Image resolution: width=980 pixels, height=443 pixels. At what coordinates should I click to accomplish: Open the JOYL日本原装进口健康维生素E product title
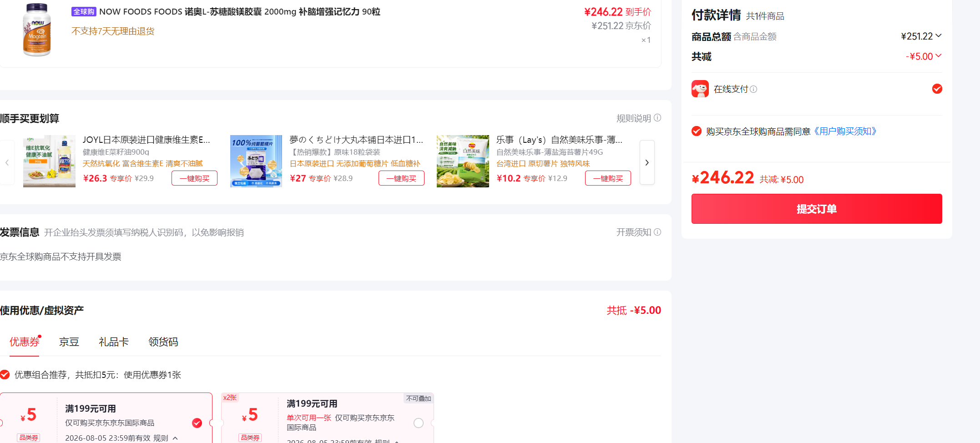(146, 140)
